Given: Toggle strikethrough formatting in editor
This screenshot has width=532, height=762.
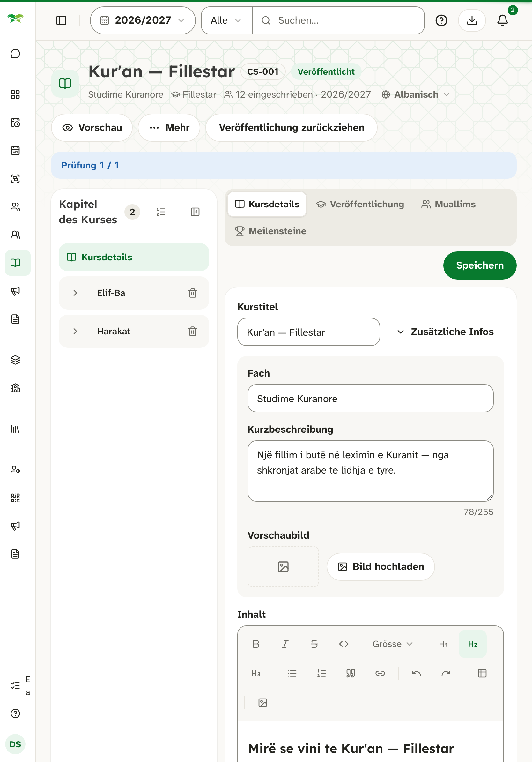Looking at the screenshot, I should pos(314,644).
